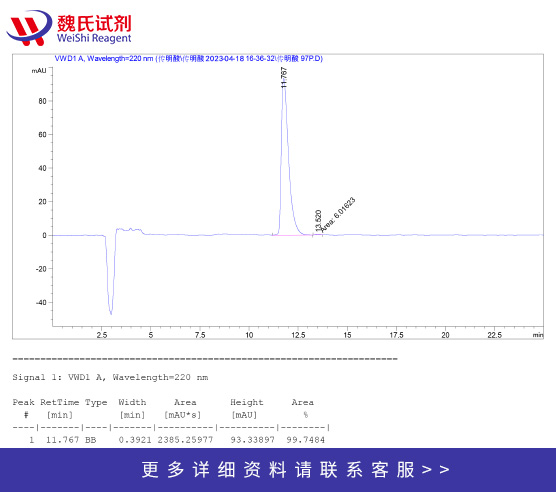This screenshot has height=492, width=556.
Task: Click the RetTime column header
Action: [x=60, y=402]
